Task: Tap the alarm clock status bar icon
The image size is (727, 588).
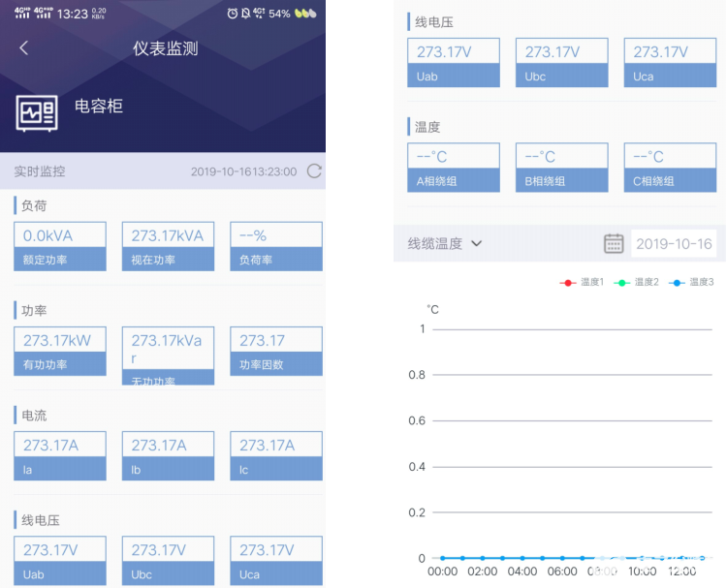Action: 233,14
